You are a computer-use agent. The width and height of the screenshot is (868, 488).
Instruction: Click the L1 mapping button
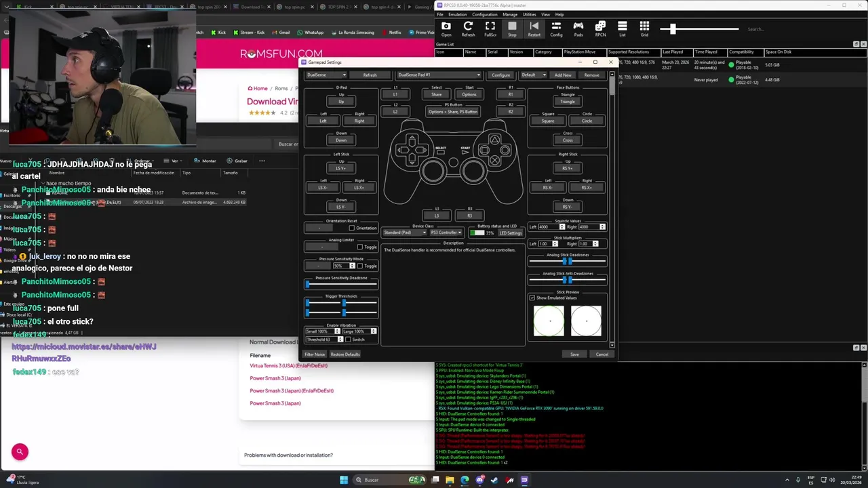[x=395, y=95]
